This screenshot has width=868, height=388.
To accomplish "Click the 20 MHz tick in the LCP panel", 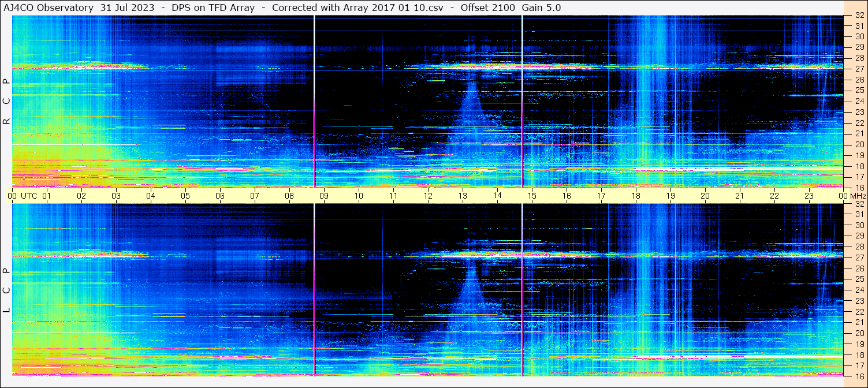I will [x=859, y=333].
